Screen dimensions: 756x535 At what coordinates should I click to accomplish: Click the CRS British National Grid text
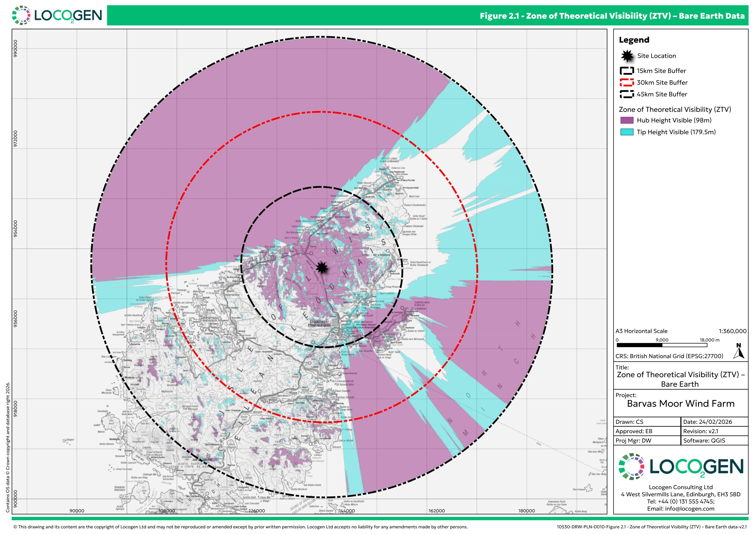pos(669,356)
